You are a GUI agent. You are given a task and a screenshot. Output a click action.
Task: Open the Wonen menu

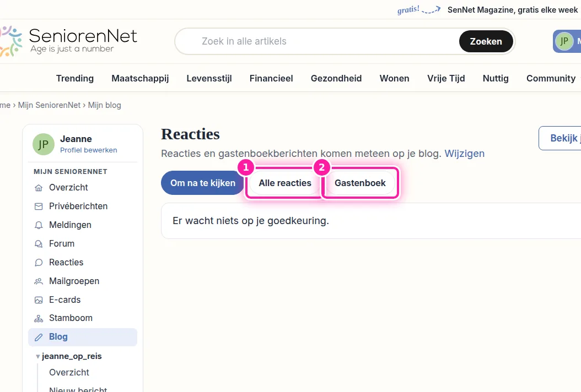point(394,79)
